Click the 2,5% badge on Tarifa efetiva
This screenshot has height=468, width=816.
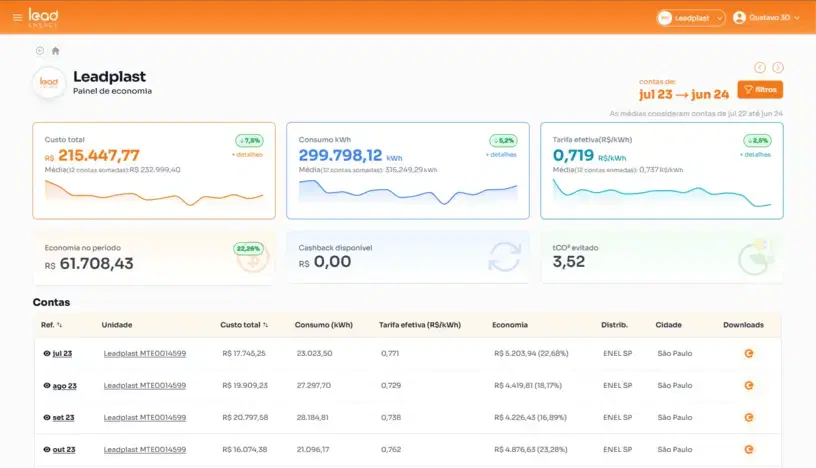click(757, 141)
